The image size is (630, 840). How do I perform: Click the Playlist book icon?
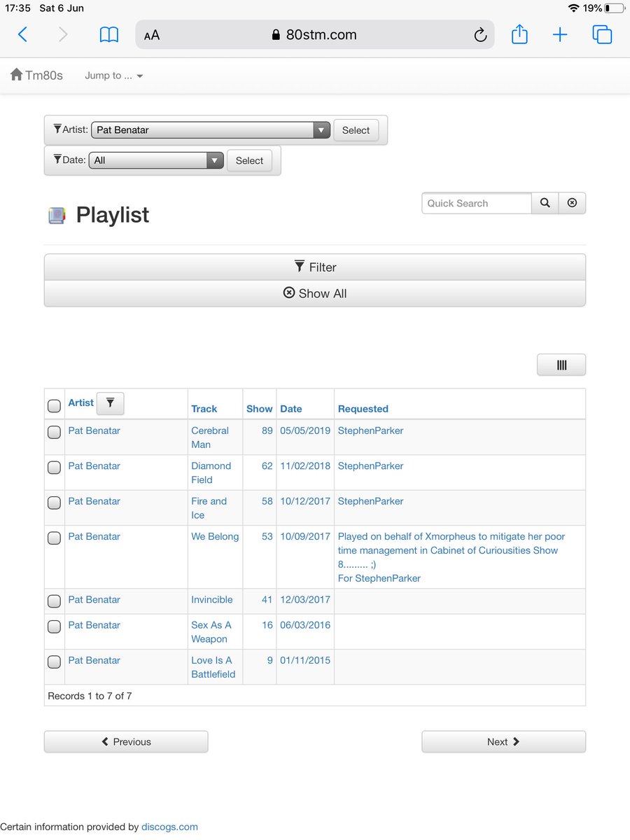click(57, 215)
